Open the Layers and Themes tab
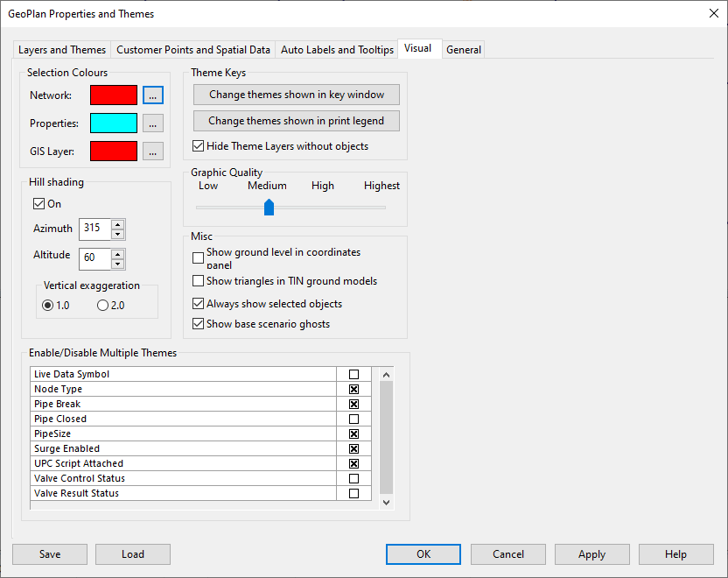This screenshot has width=728, height=578. [62, 50]
